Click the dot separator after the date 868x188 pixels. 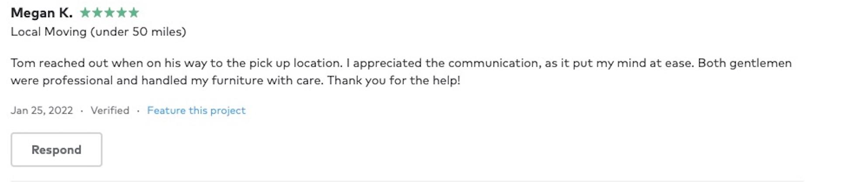82,111
